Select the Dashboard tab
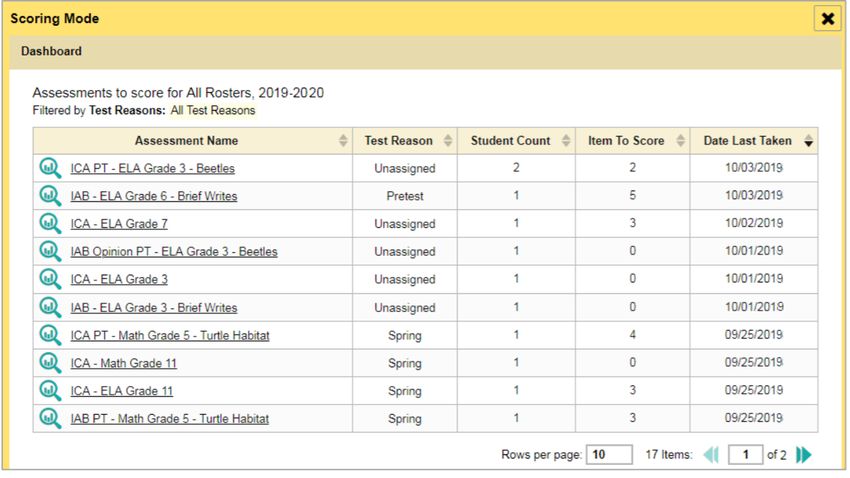 pos(51,51)
